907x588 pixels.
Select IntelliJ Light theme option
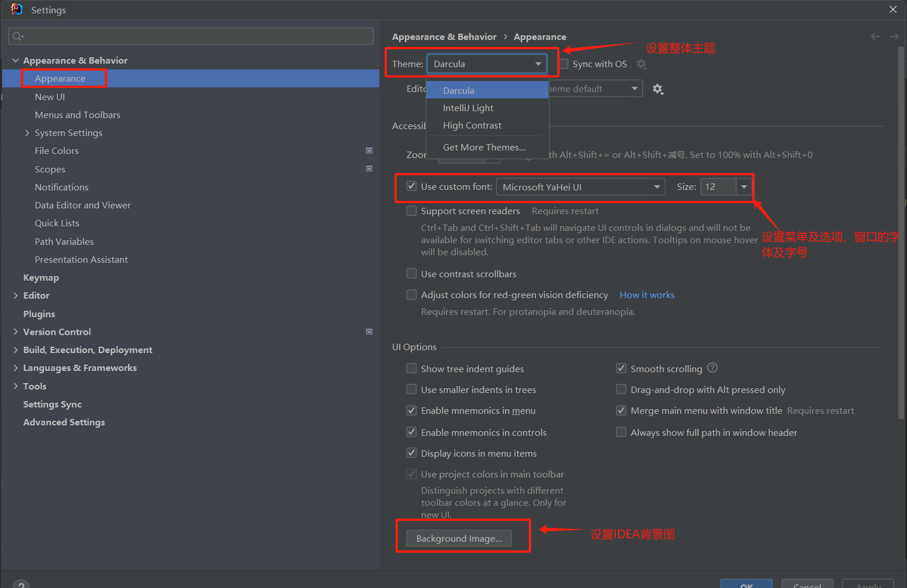[487, 108]
